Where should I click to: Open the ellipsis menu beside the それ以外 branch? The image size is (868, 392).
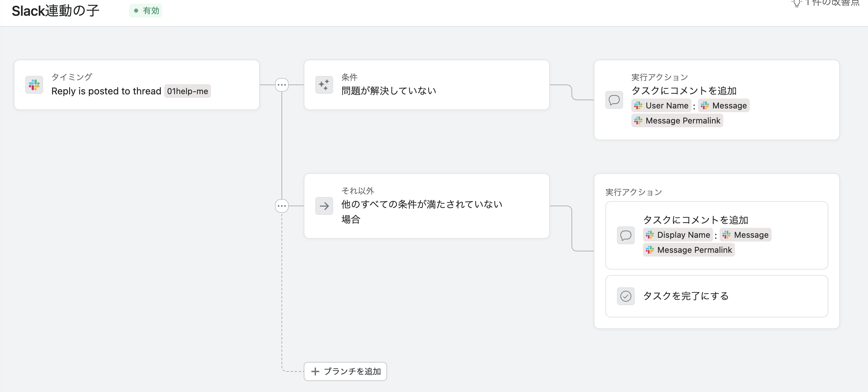pos(282,206)
